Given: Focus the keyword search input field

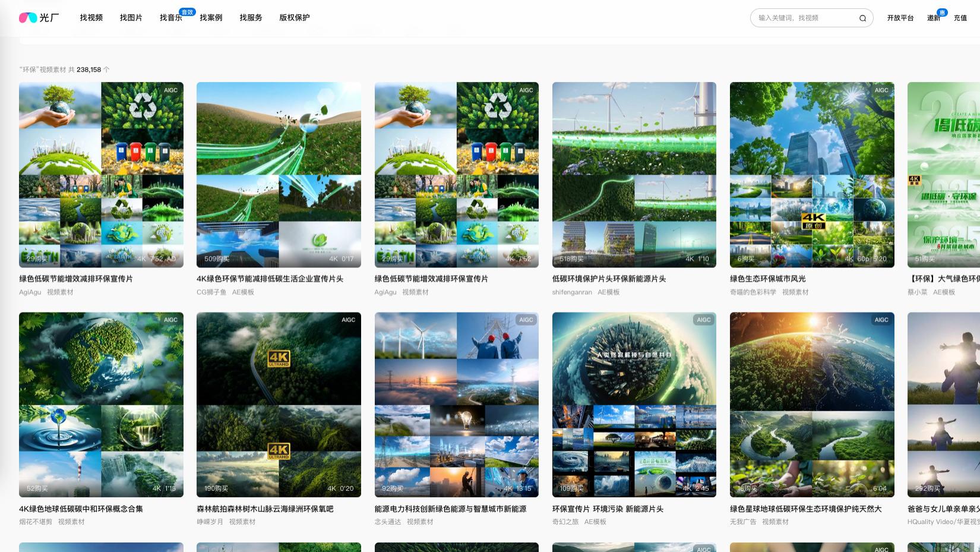Looking at the screenshot, I should pos(805,18).
